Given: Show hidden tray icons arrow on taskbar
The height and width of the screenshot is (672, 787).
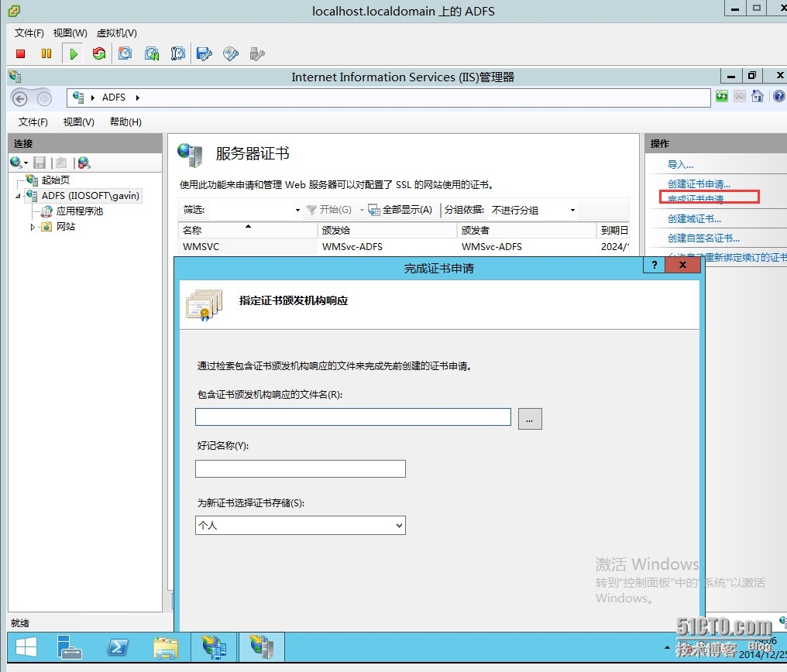Looking at the screenshot, I should (667, 647).
